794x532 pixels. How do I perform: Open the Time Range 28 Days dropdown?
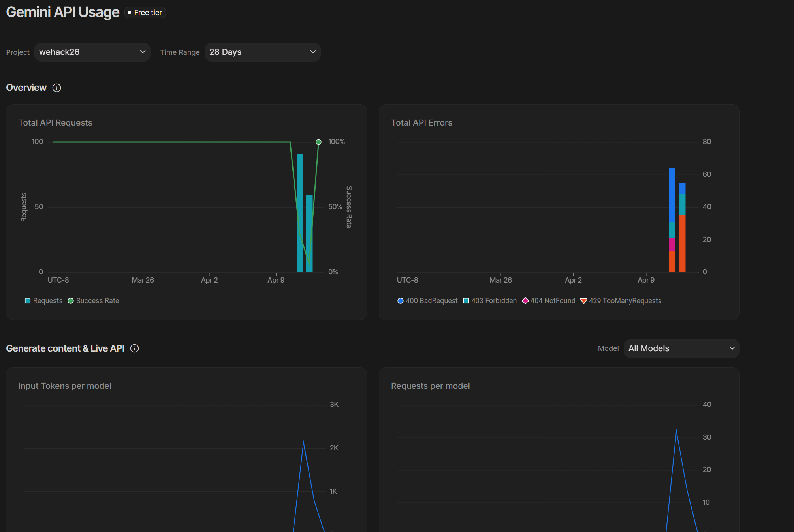tap(262, 52)
